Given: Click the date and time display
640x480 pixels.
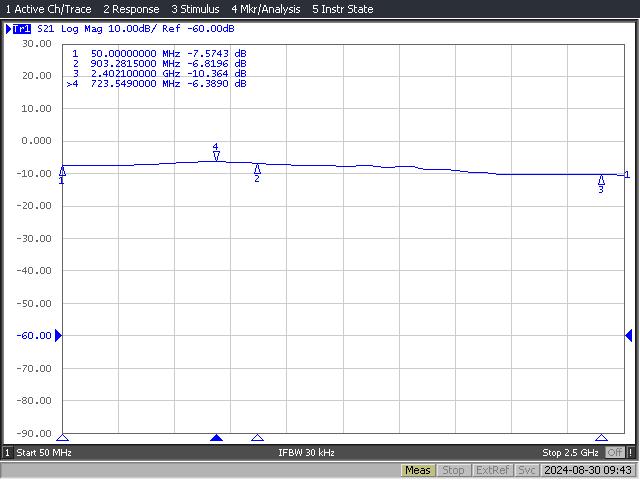Looking at the screenshot, I should point(588,471).
